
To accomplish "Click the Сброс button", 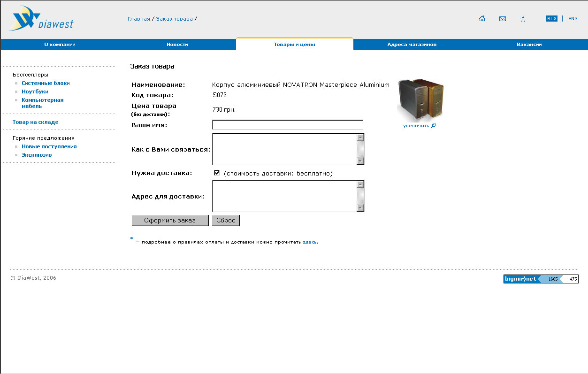I will tap(226, 221).
